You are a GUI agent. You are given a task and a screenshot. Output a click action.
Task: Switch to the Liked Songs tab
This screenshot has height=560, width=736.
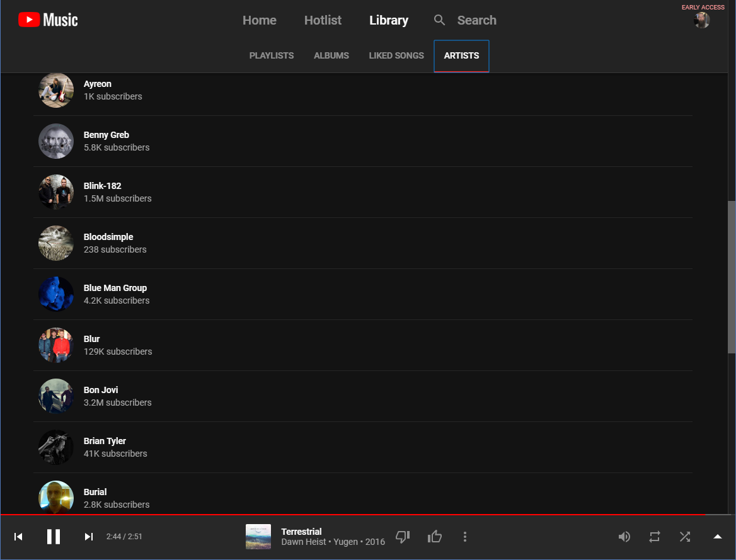tap(396, 55)
